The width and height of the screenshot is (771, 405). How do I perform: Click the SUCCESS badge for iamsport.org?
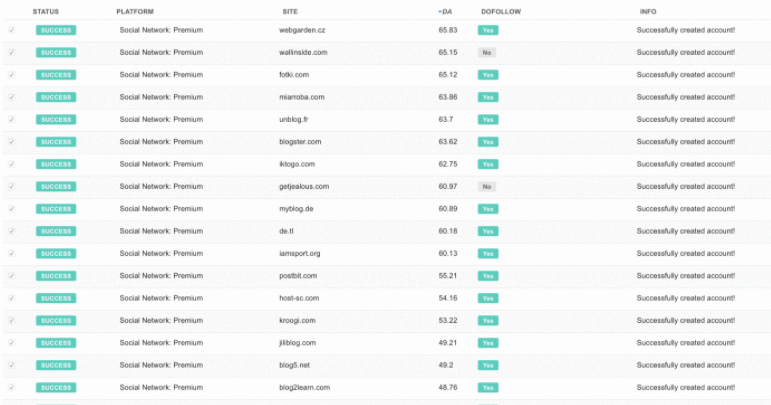pos(56,253)
